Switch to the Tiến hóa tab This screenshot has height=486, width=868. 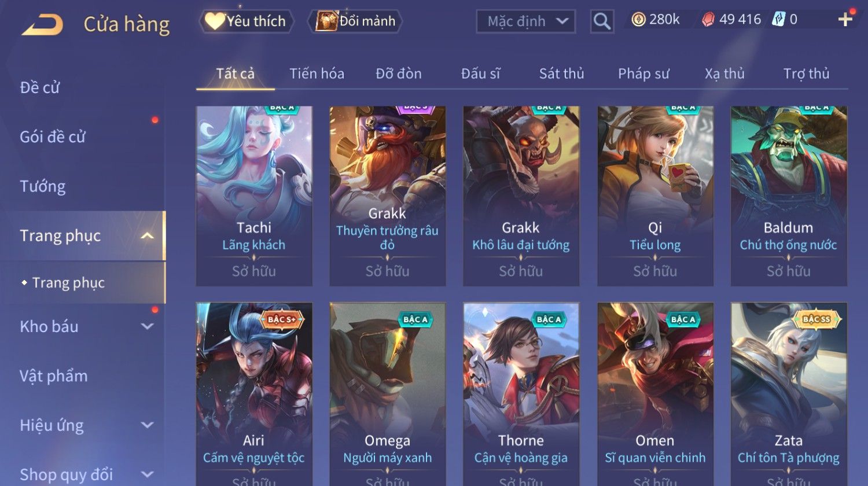tap(317, 74)
